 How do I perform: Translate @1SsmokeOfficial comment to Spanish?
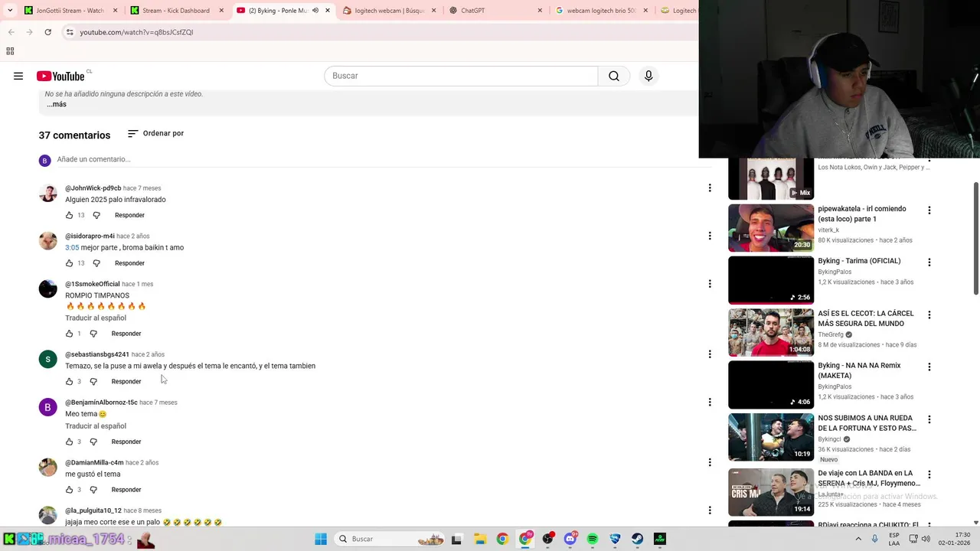(96, 318)
